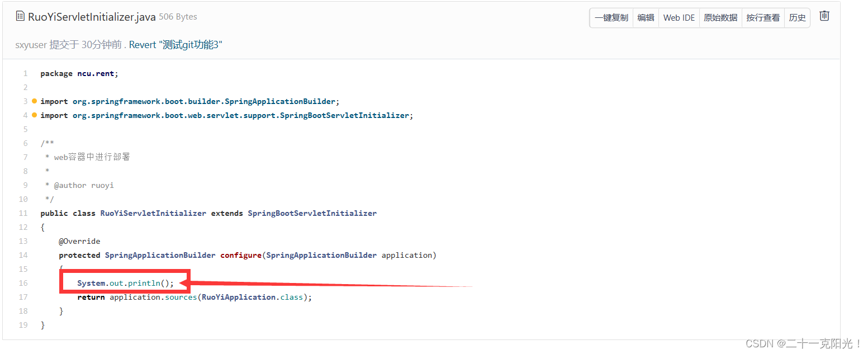Open the 编辑 edit button

(646, 18)
